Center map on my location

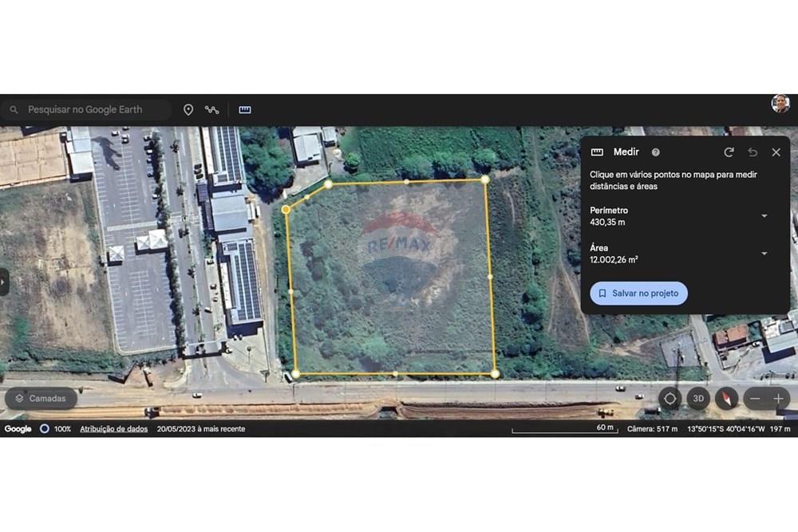click(x=670, y=399)
